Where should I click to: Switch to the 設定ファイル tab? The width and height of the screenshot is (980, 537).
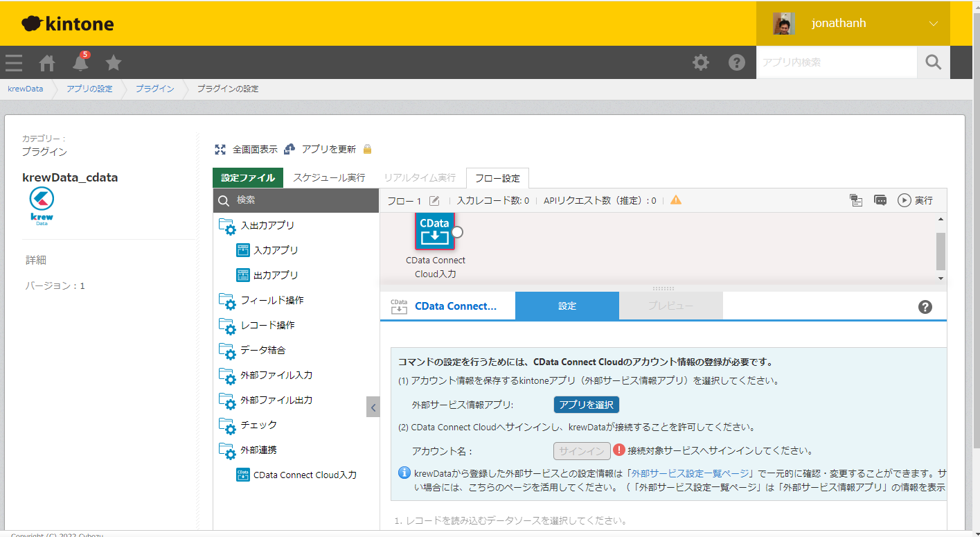coord(248,177)
